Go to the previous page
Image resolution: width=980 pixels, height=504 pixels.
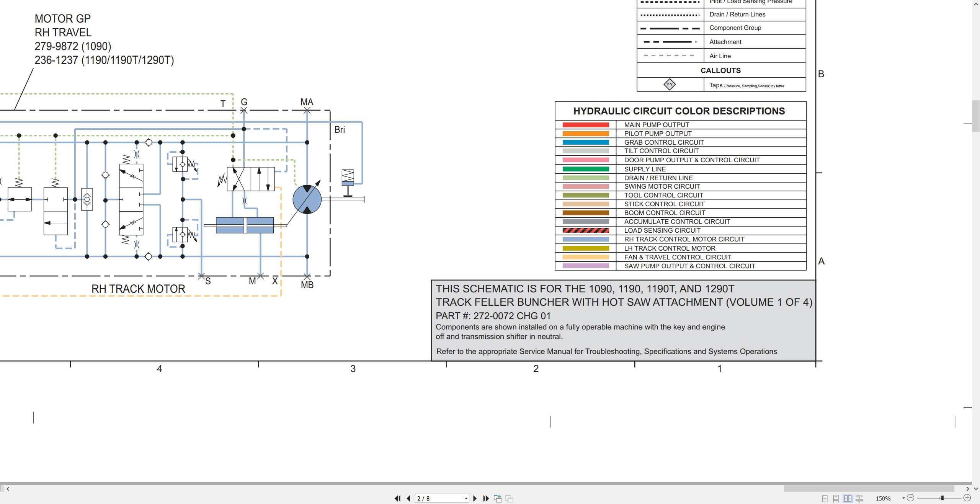click(408, 498)
